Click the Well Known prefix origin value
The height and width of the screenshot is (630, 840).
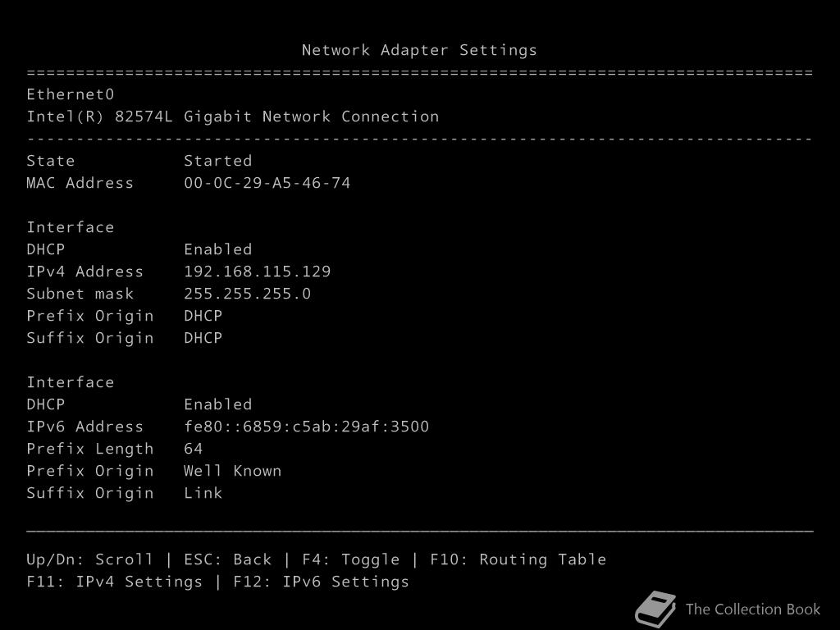pyautogui.click(x=232, y=471)
